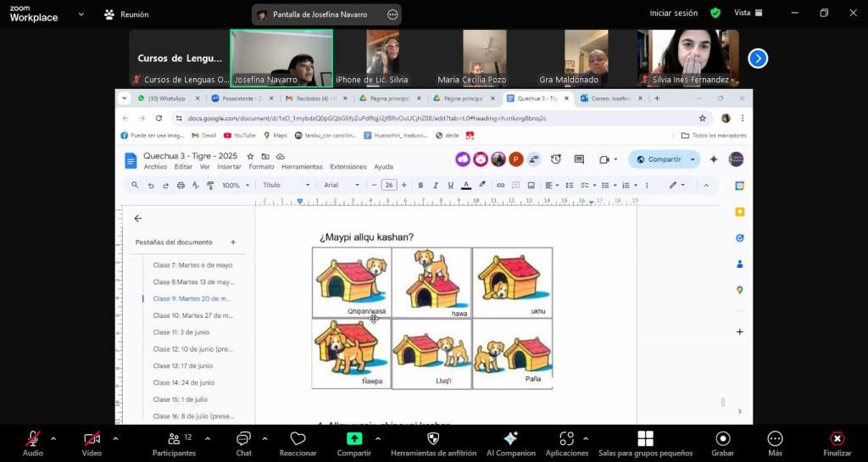Click the AI Companion icon
This screenshot has width=868, height=462.
(x=510, y=439)
